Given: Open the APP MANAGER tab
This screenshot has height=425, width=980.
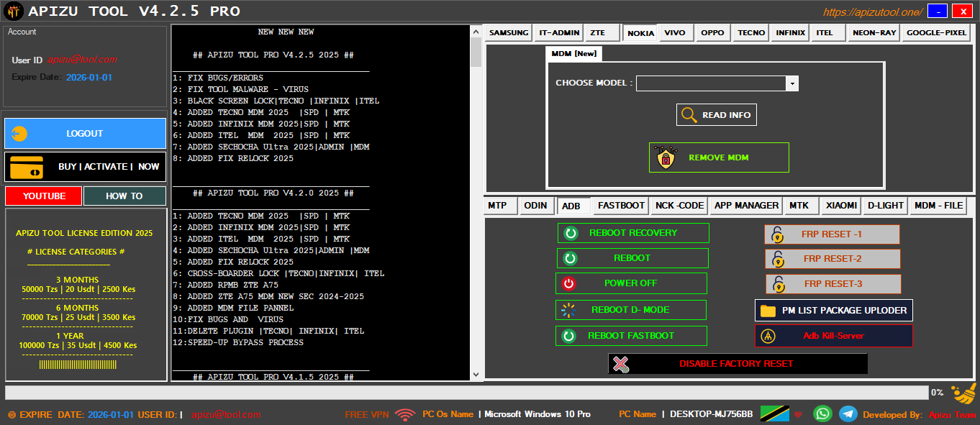Looking at the screenshot, I should click(x=746, y=206).
